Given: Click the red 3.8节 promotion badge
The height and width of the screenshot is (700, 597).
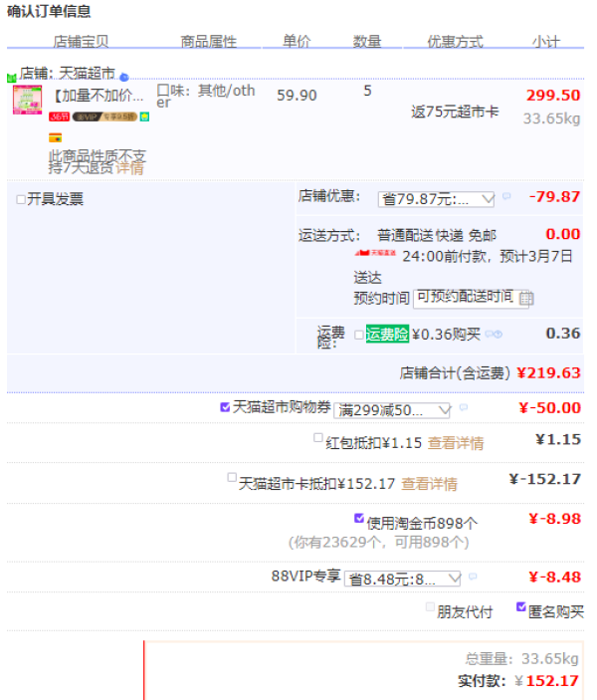Looking at the screenshot, I should pos(60,117).
